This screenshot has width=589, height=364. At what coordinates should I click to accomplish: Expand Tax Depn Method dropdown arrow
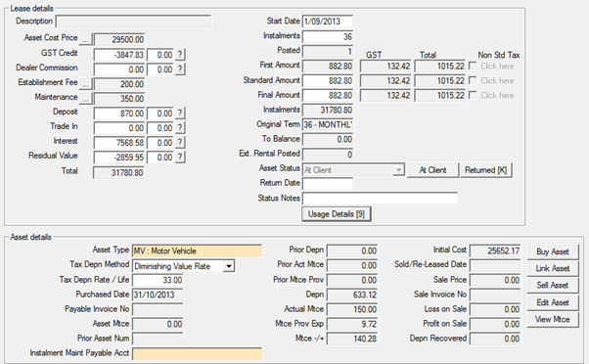coord(228,266)
